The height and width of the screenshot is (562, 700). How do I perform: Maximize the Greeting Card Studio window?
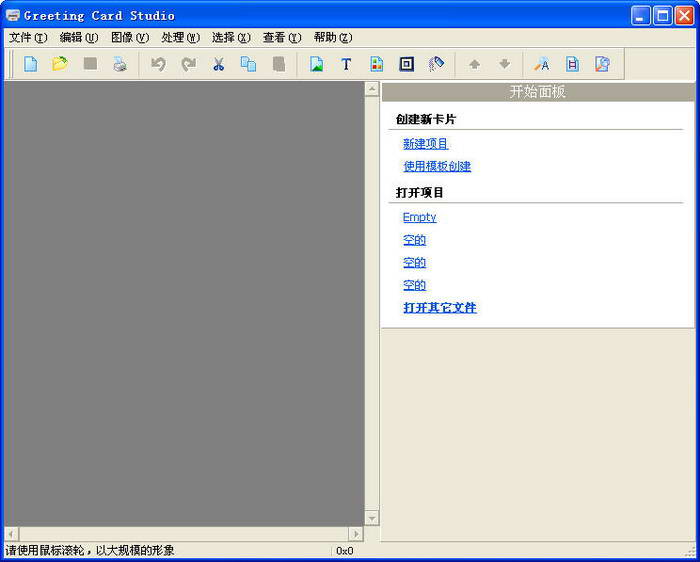[663, 16]
